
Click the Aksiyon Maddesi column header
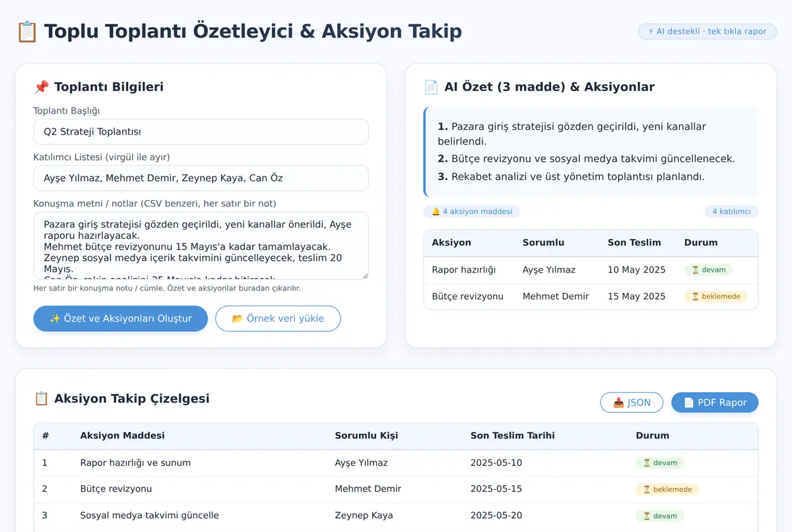pos(123,436)
